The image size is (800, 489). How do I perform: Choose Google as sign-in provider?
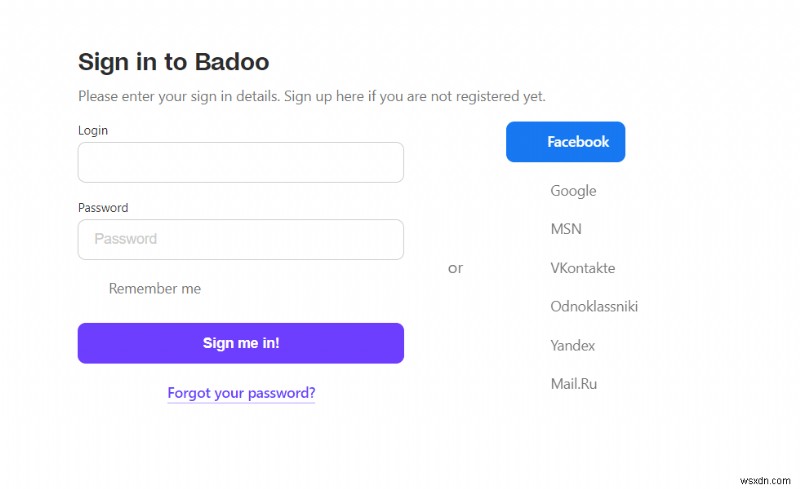click(x=573, y=191)
